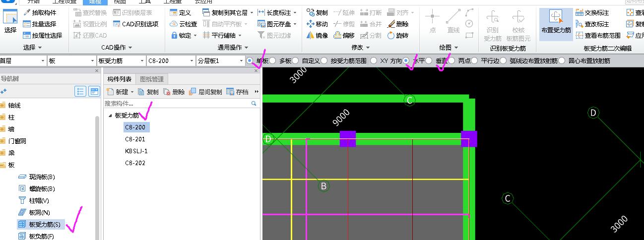Click 复制 in component list toolbar
Viewport: 644px width, 240px height.
[x=148, y=92]
